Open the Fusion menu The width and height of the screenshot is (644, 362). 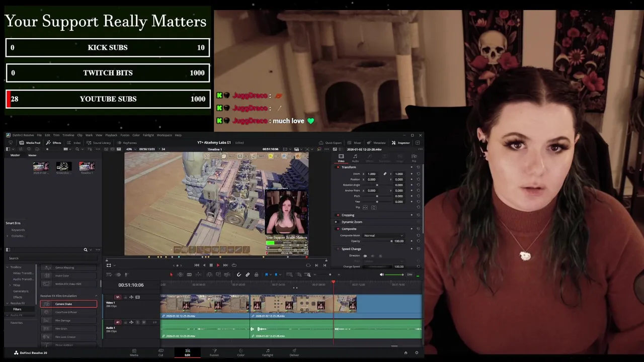coord(125,135)
